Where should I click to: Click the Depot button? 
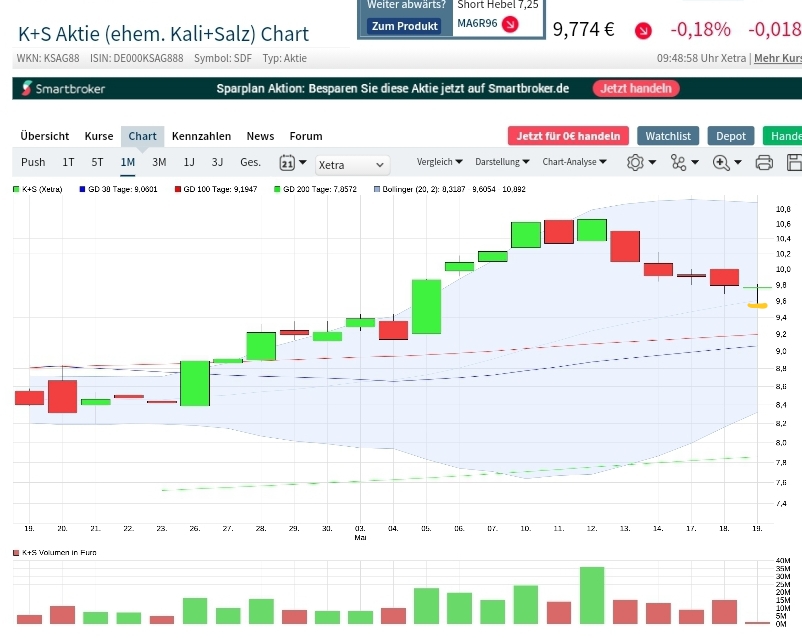731,136
